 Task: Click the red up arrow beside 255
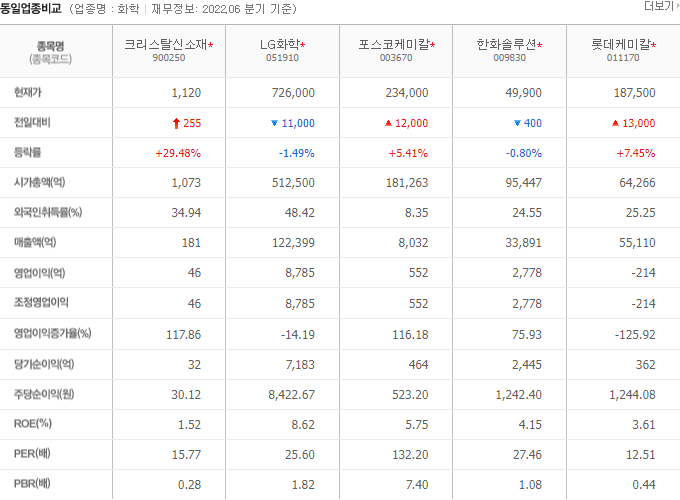[x=176, y=124]
